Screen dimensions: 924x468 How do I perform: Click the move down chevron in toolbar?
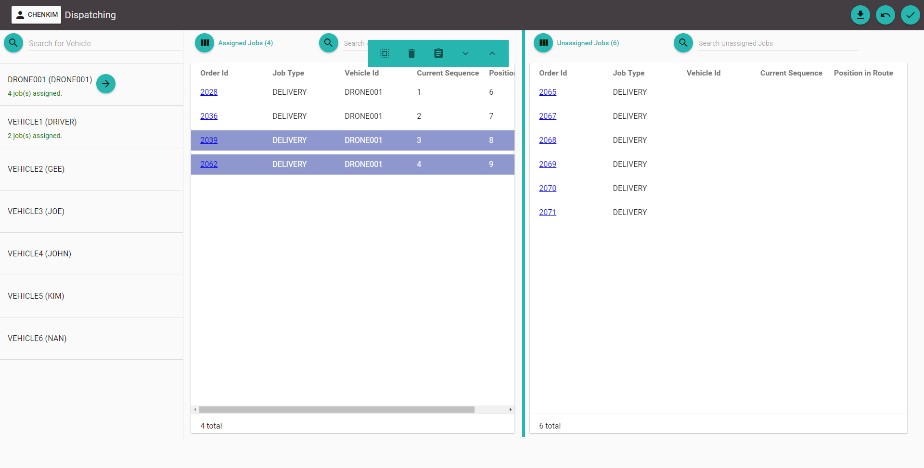pos(465,54)
